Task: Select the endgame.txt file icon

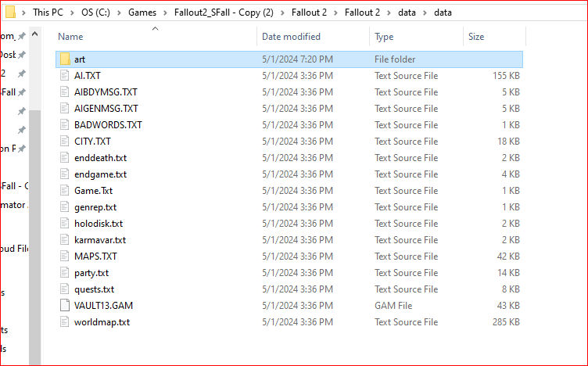Action: click(65, 174)
